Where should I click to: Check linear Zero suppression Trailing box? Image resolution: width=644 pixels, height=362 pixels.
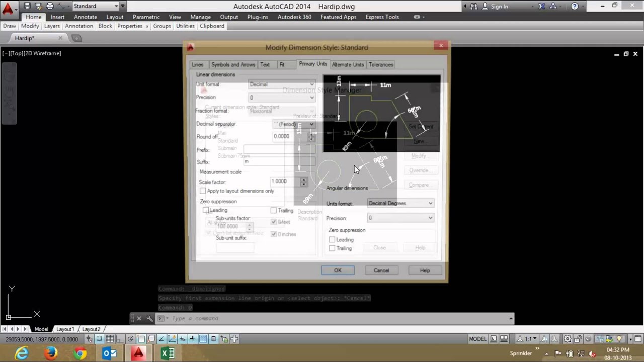pos(274,211)
